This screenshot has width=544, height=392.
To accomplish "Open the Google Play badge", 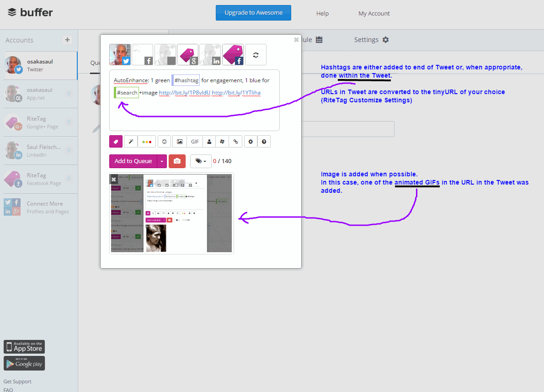I will 24,363.
